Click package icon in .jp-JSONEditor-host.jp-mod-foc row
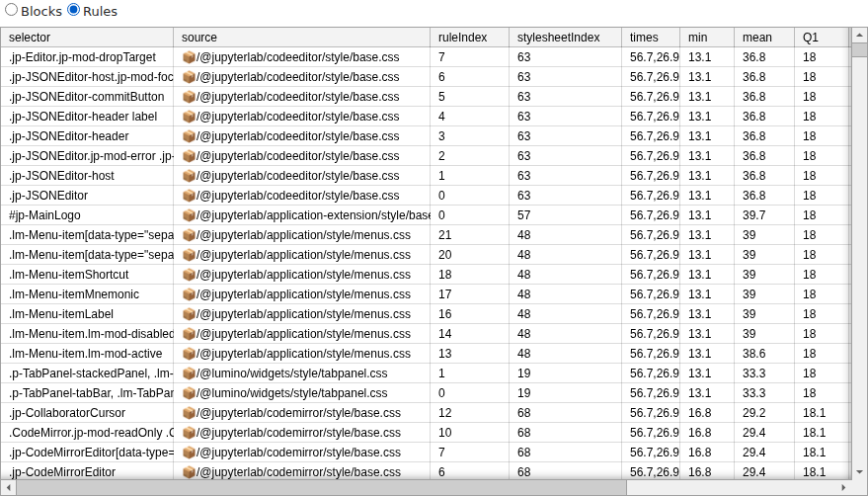 click(x=189, y=76)
